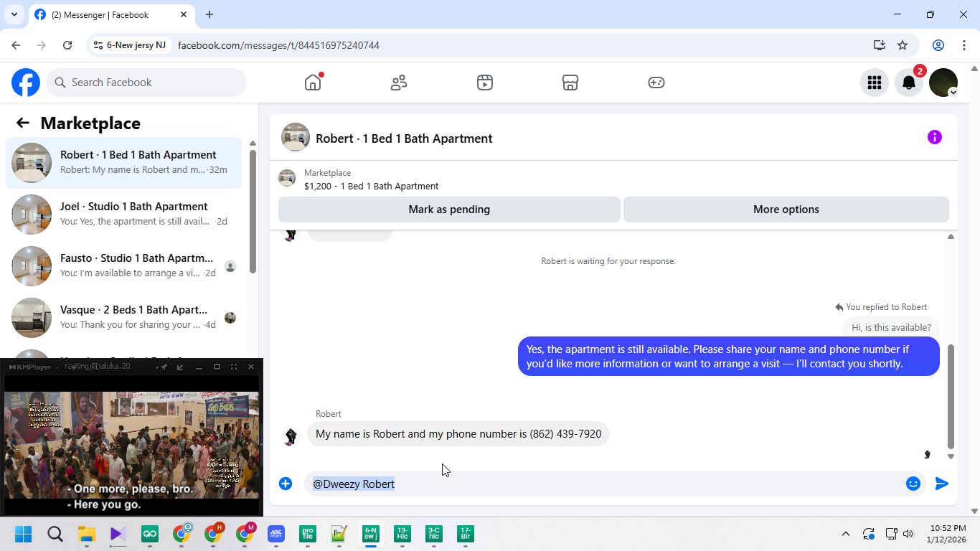Open the account menu arrow on profile picture
The height and width of the screenshot is (551, 980).
tap(953, 93)
